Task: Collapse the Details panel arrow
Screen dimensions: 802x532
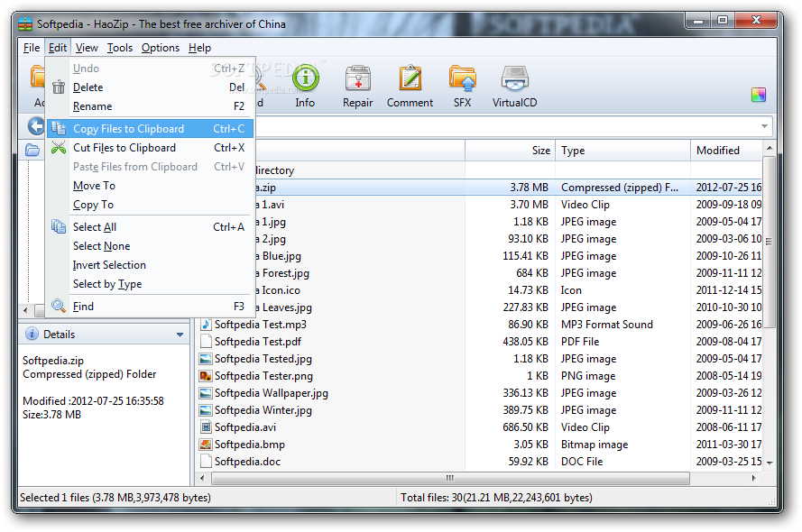Action: click(x=180, y=335)
